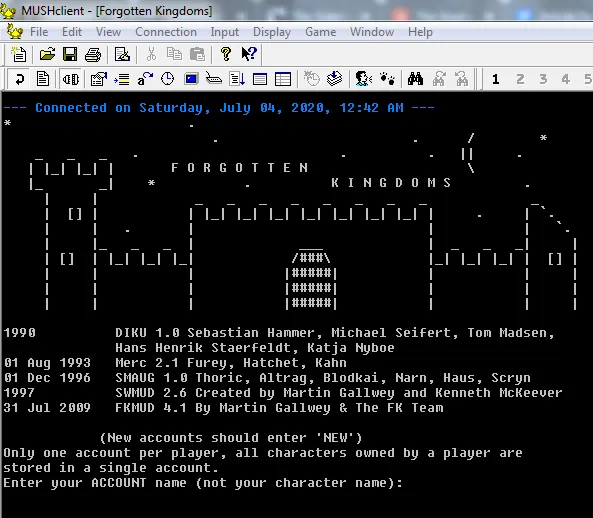The image size is (593, 518).
Task: Toggle the connect plug icon
Action: click(71, 79)
